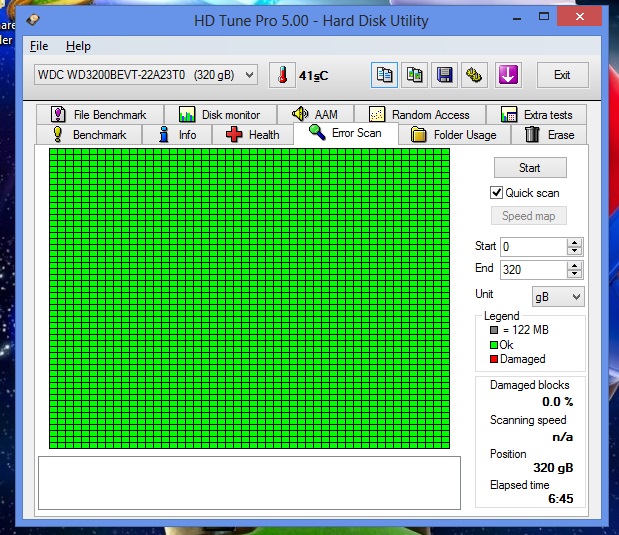Click the copy text to clipboard icon
Viewport: 619px width, 535px height.
point(383,75)
